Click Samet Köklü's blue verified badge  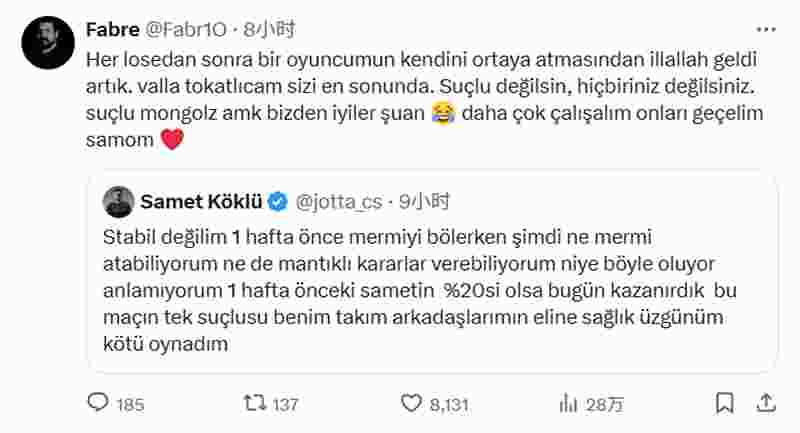click(x=278, y=202)
